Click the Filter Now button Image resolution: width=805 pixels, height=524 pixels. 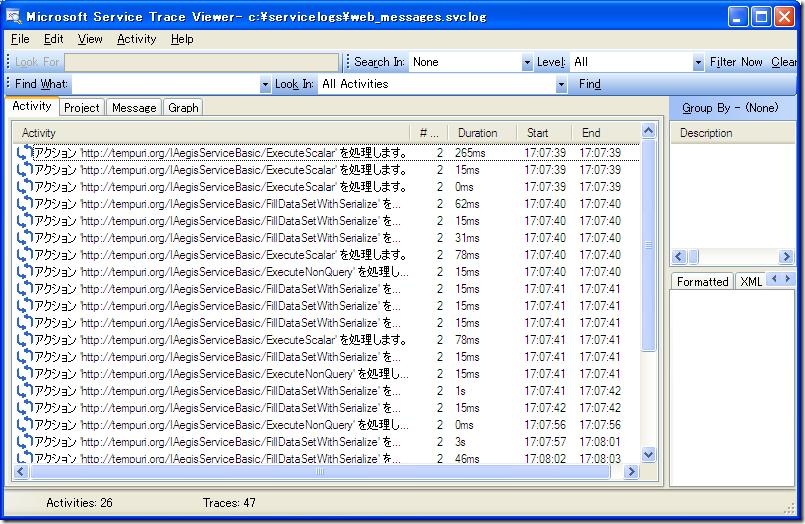pos(736,62)
